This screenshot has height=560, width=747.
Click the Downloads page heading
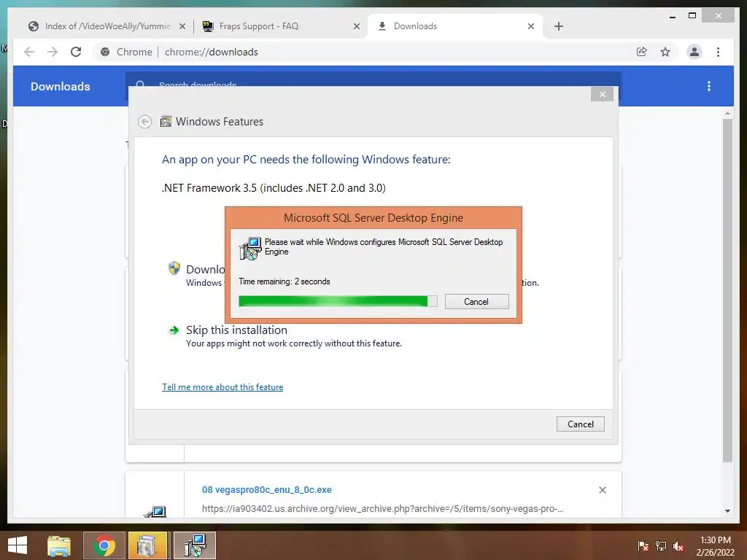pyautogui.click(x=61, y=86)
